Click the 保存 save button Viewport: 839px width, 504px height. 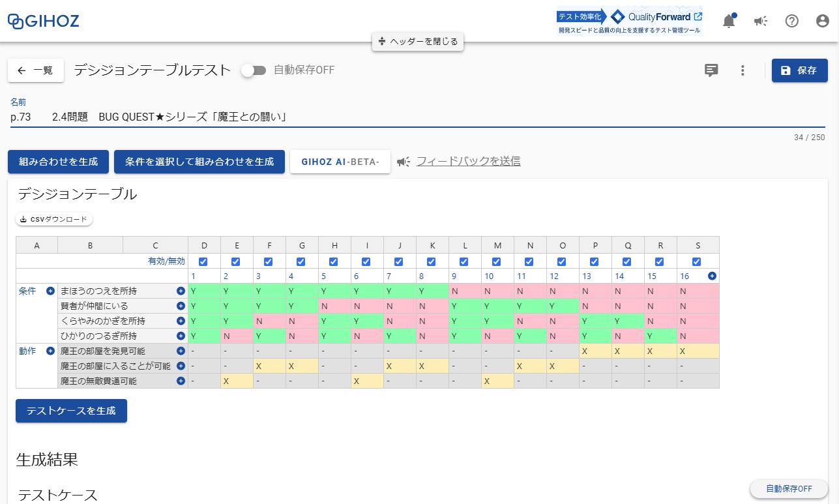799,70
